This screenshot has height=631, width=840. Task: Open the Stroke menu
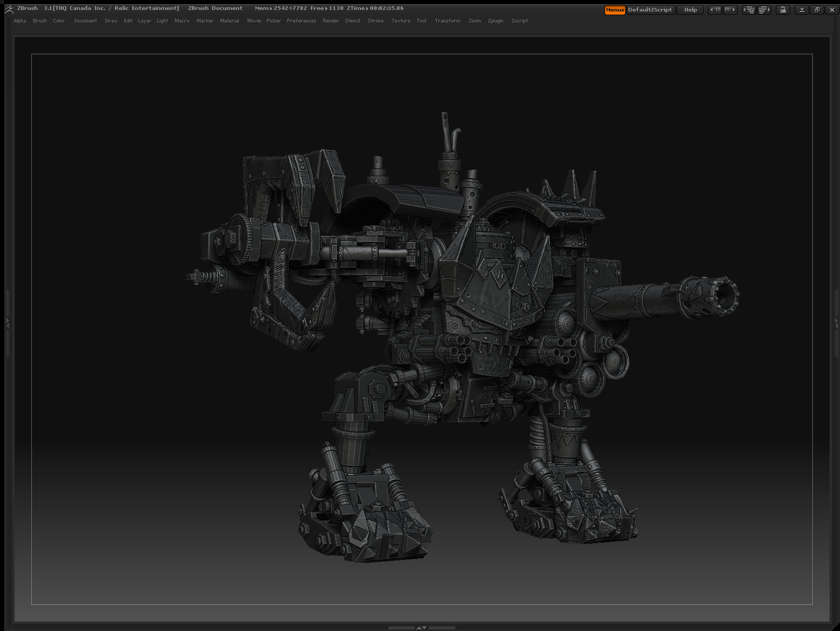376,21
